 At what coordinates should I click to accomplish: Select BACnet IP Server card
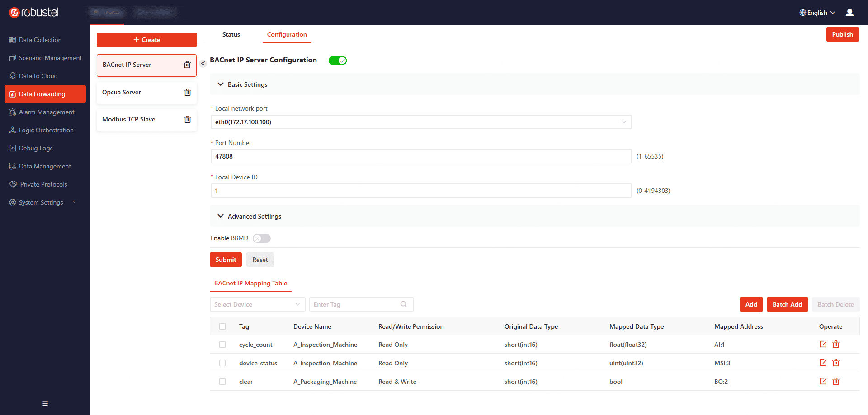coord(146,65)
